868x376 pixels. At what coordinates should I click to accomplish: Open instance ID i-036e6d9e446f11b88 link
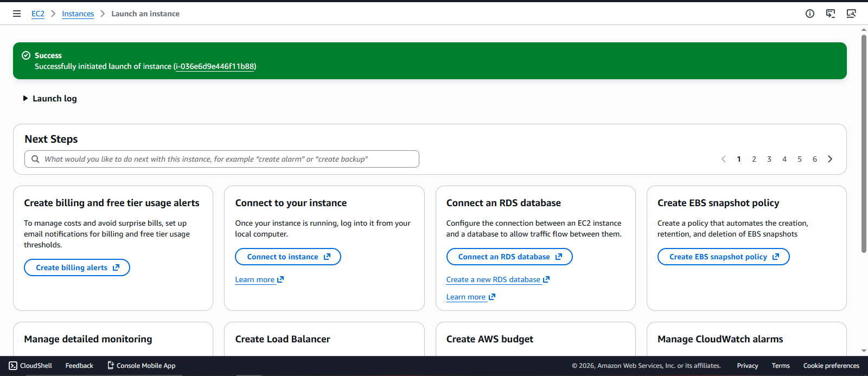[215, 66]
